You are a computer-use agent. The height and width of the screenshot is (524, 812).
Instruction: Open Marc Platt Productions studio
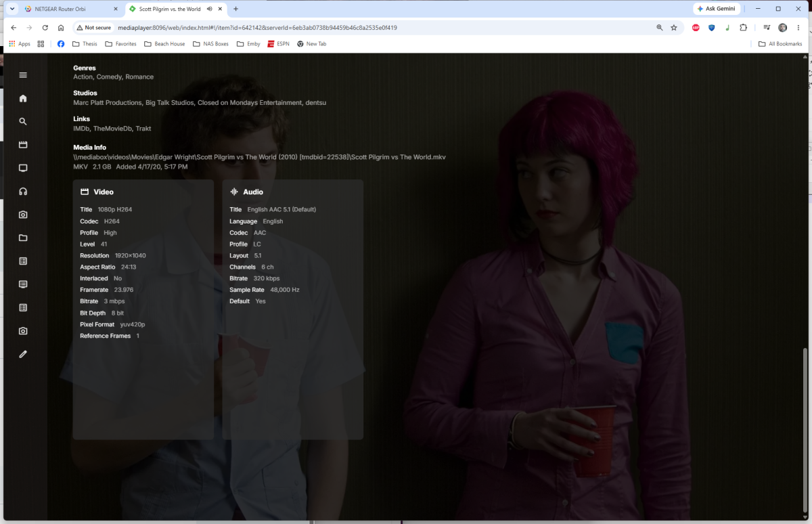[107, 103]
